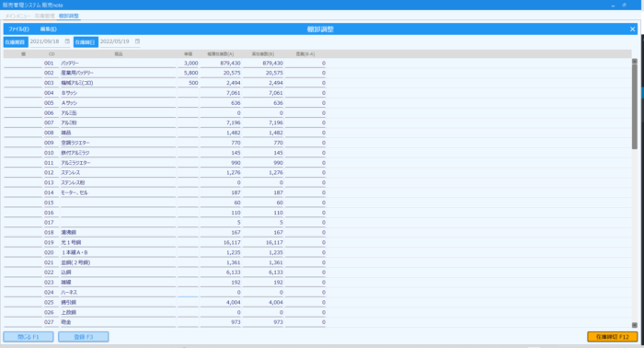Click actual stock 6,133 in row 022
Image resolution: width=644 pixels, height=348 pixels.
(263, 273)
